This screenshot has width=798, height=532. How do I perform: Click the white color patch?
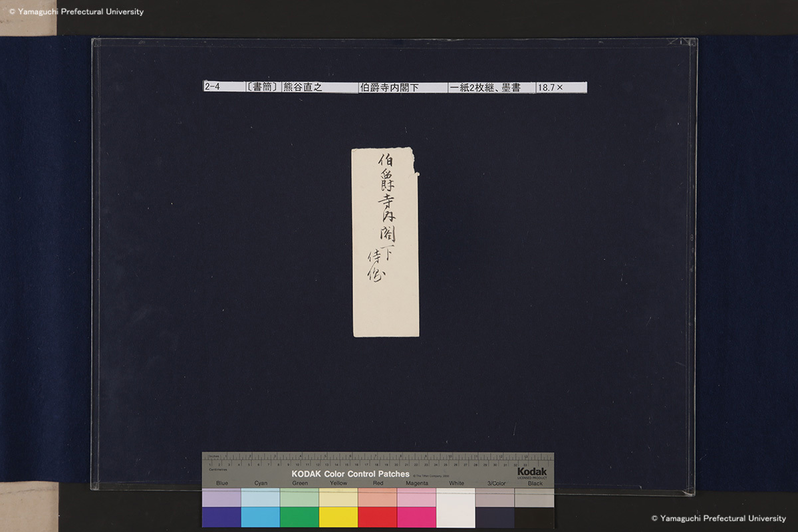click(x=456, y=508)
